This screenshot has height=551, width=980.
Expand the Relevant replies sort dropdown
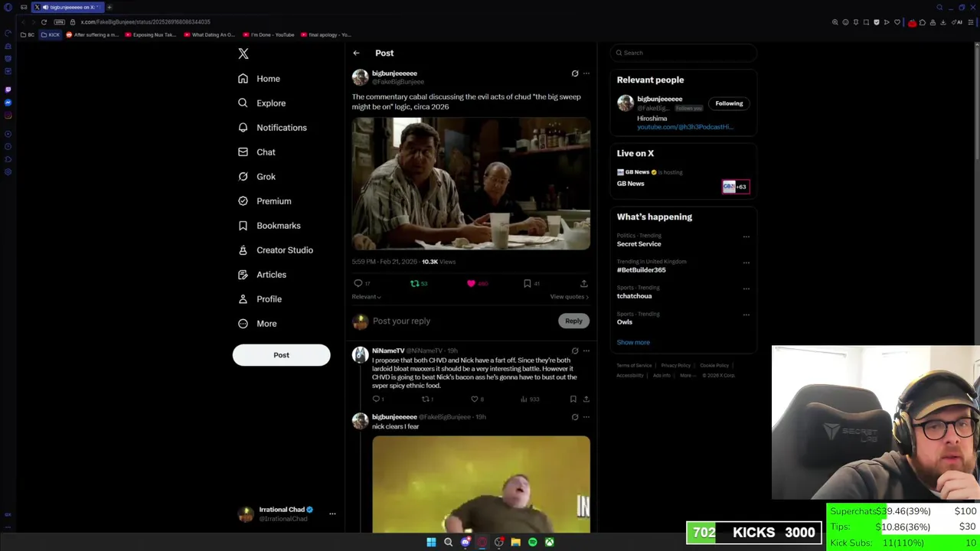366,297
